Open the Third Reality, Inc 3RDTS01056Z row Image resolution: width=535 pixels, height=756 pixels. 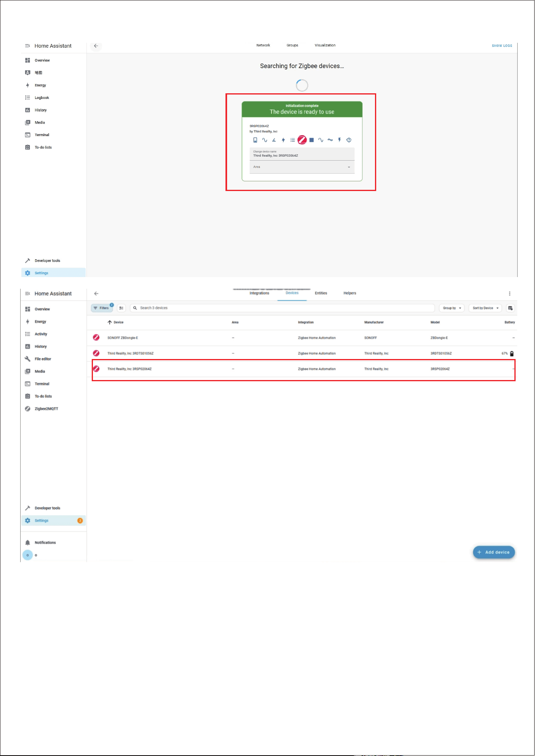click(x=302, y=353)
